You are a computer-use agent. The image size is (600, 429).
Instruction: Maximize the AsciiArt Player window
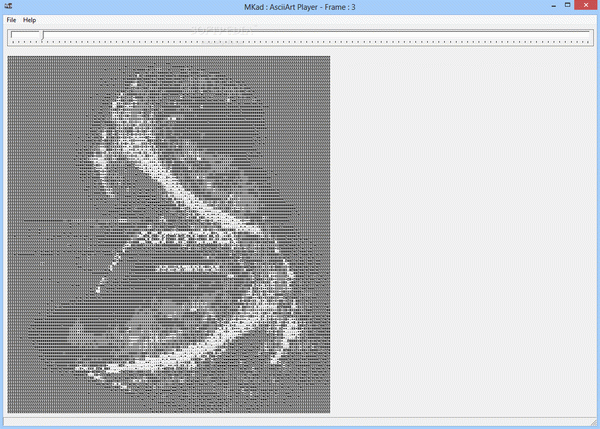coord(567,5)
